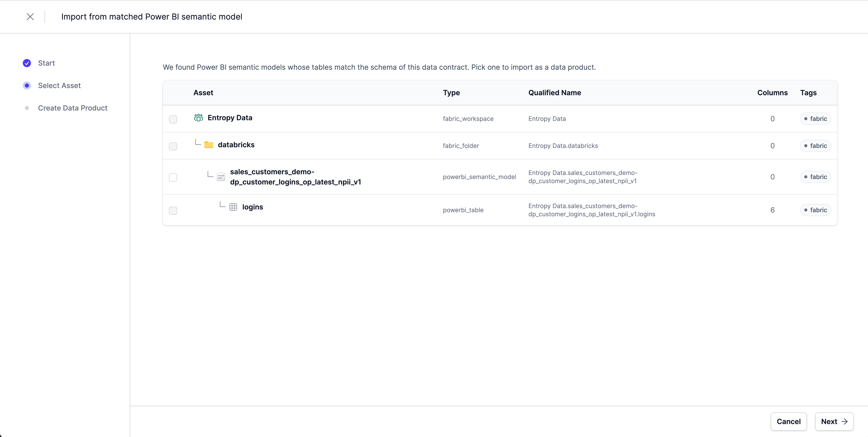Click the qualified name Entropy Data.databricks
Screen dimensions: 868x437
[563, 146]
